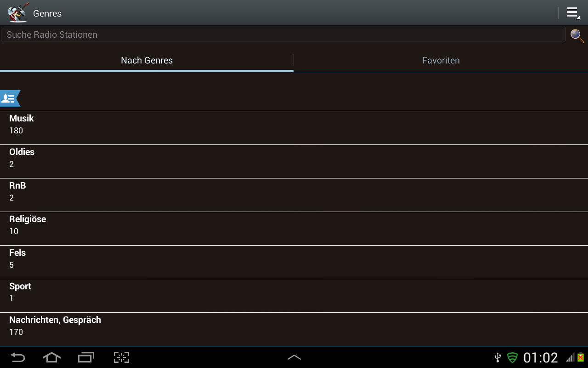This screenshot has height=368, width=588.
Task: Open the Musik genre with 180 stations
Action: coord(294,128)
